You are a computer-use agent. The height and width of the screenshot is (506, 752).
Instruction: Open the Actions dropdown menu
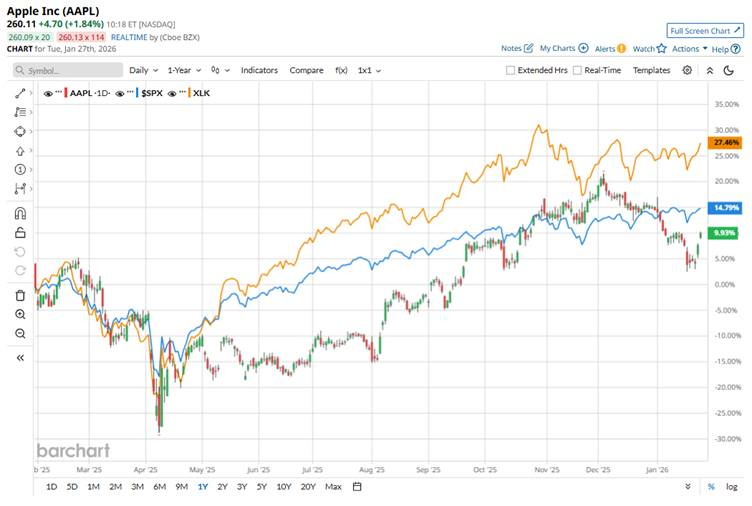pyautogui.click(x=689, y=48)
